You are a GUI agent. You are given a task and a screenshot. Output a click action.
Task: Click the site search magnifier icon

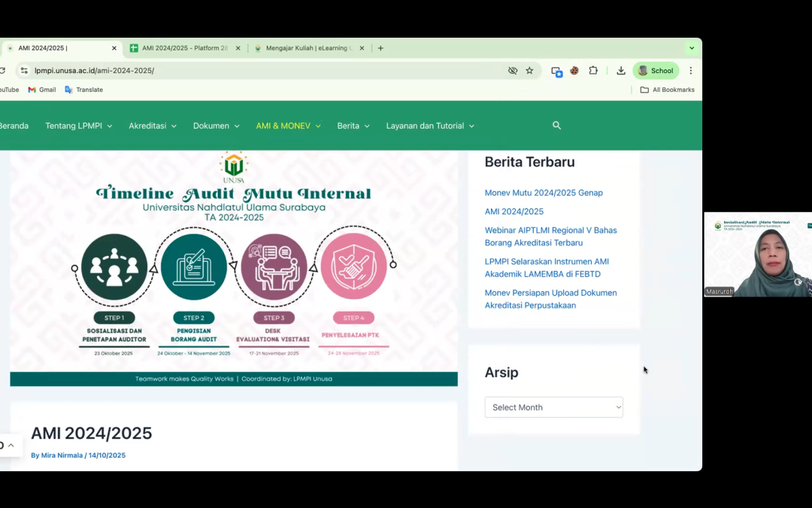coord(556,126)
